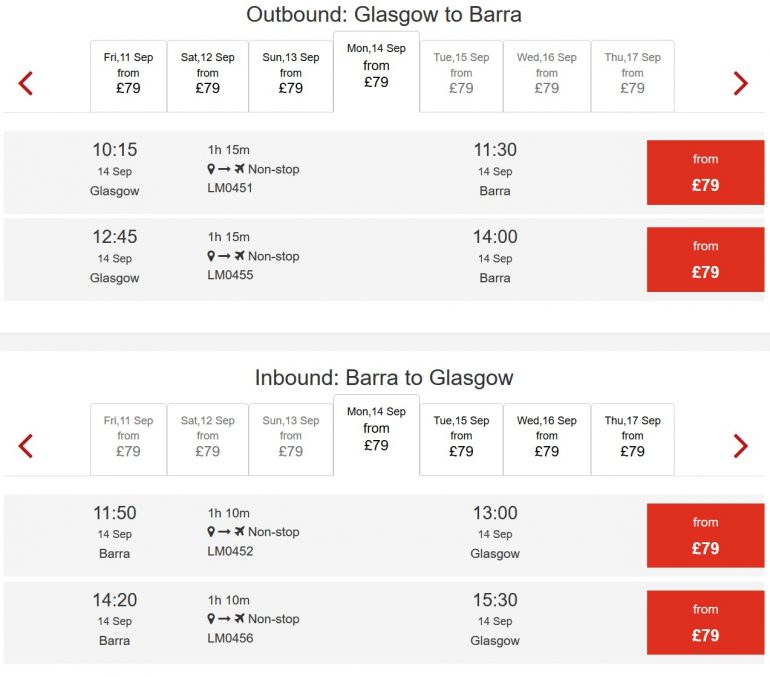Select £79 fare for 10:15 Glasgow flight
Viewport: 770px width, 677px height.
point(705,172)
